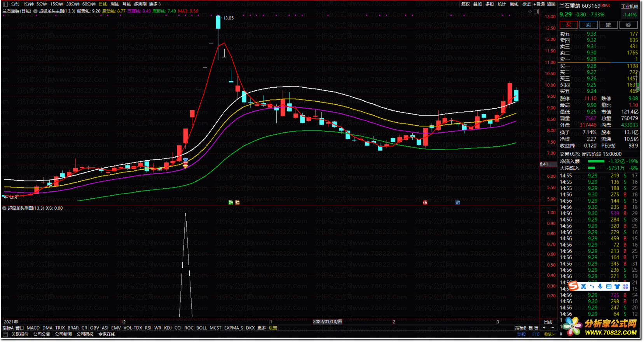The width and height of the screenshot is (644, 342).
Task: Click the microphone icon in IME toolbar
Action: (x=600, y=286)
